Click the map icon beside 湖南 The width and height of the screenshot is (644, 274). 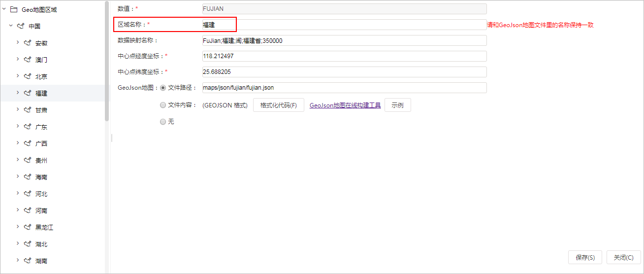pyautogui.click(x=28, y=261)
